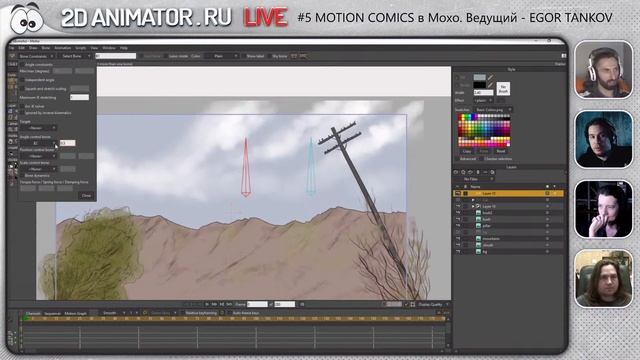
Task: Close the Bone Constraints popup
Action: [86, 196]
